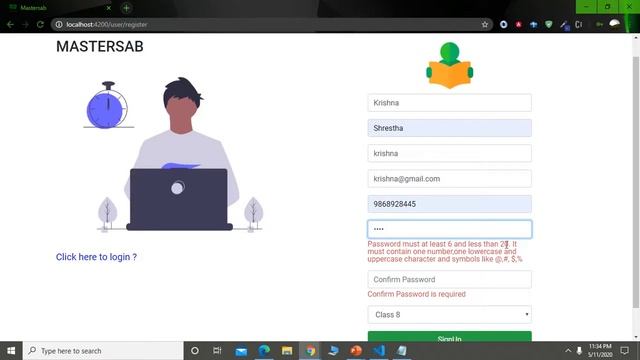Edit the username field containing krishna

point(449,153)
